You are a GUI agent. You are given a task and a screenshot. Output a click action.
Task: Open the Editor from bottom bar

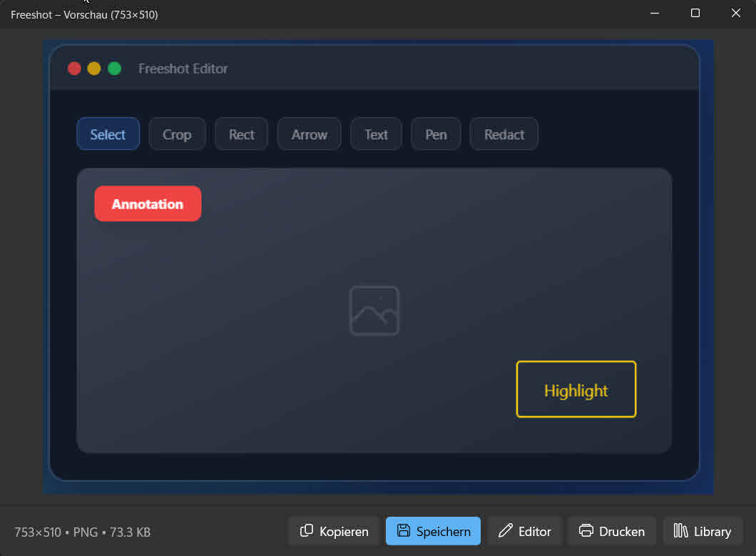click(525, 531)
